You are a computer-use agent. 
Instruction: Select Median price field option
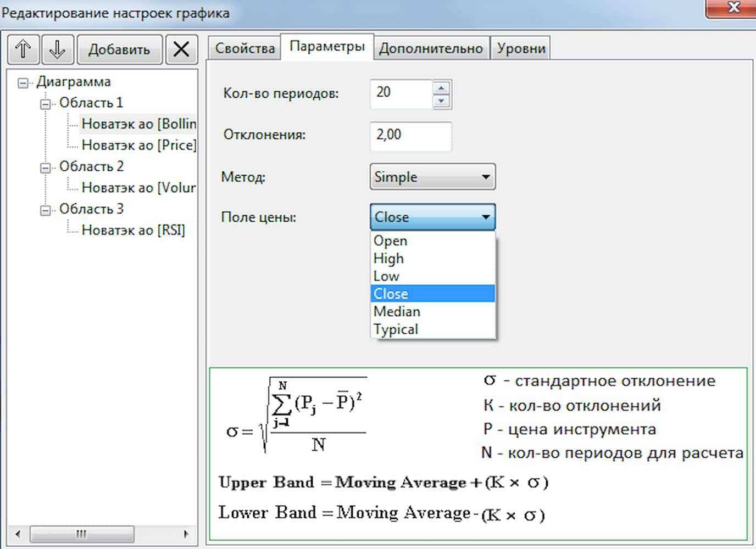pos(397,311)
